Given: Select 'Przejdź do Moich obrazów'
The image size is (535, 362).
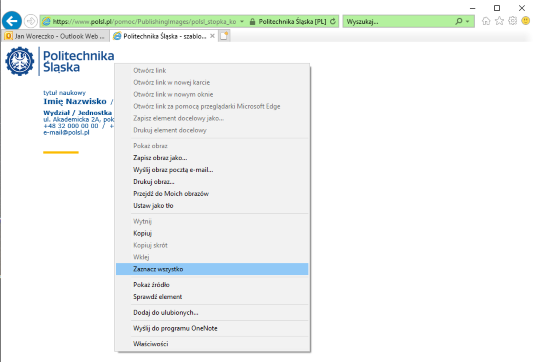Looking at the screenshot, I should pyautogui.click(x=212, y=193).
